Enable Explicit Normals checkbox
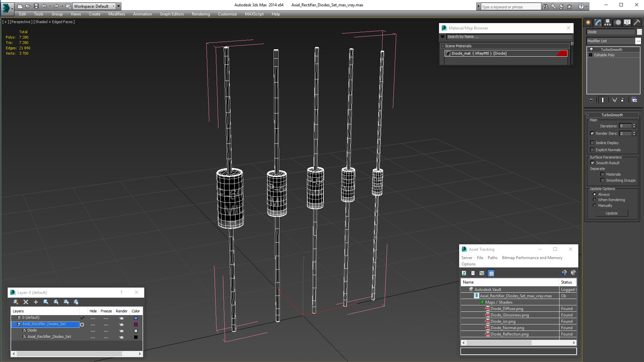This screenshot has height=362, width=644. click(x=592, y=149)
